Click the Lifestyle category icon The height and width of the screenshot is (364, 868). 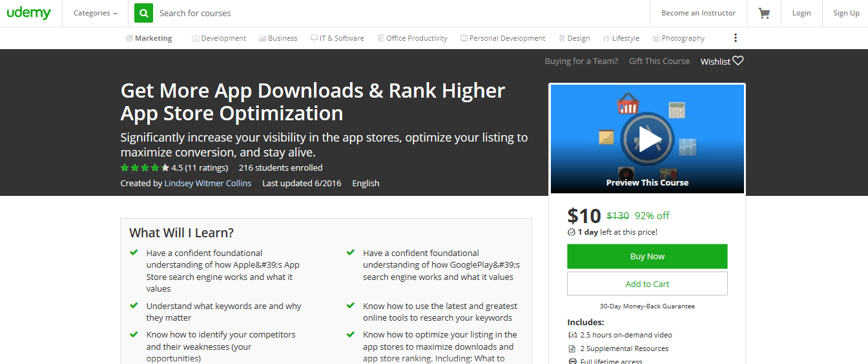pyautogui.click(x=606, y=38)
